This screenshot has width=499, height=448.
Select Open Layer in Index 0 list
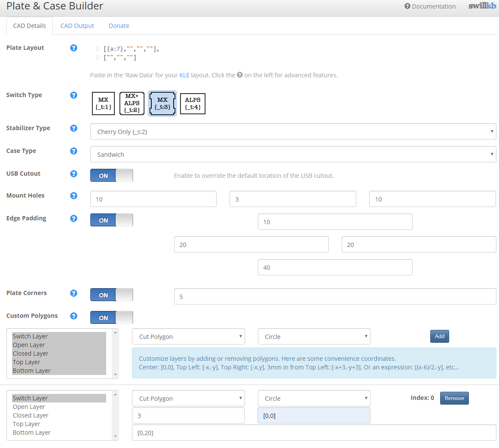click(x=59, y=407)
